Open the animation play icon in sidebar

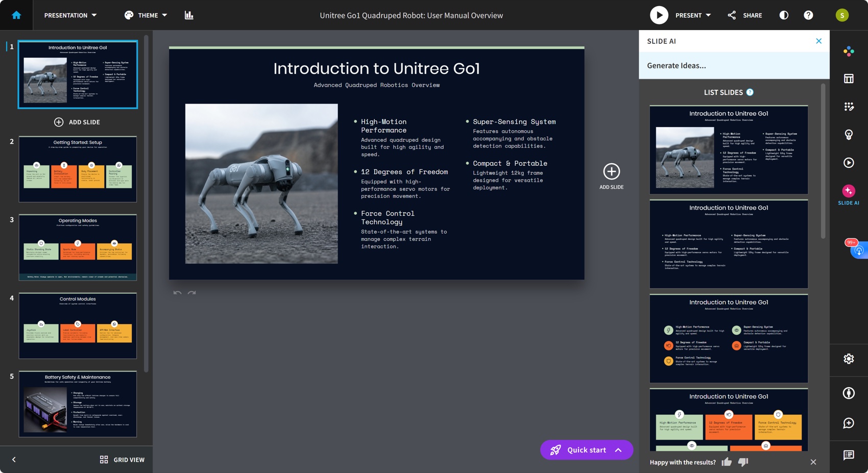click(x=849, y=163)
